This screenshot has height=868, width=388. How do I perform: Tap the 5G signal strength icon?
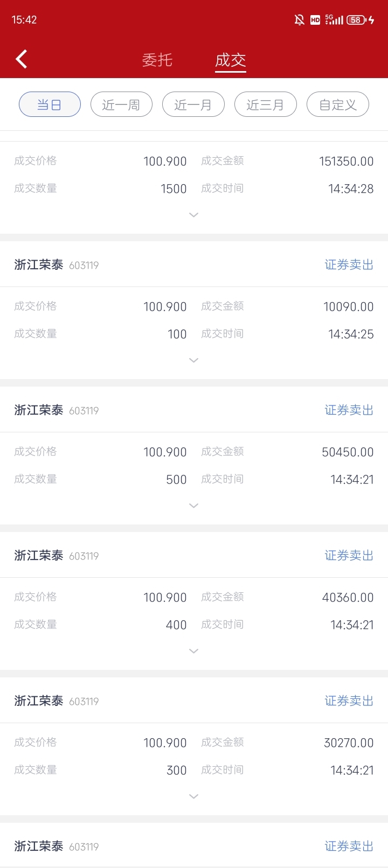tap(334, 20)
